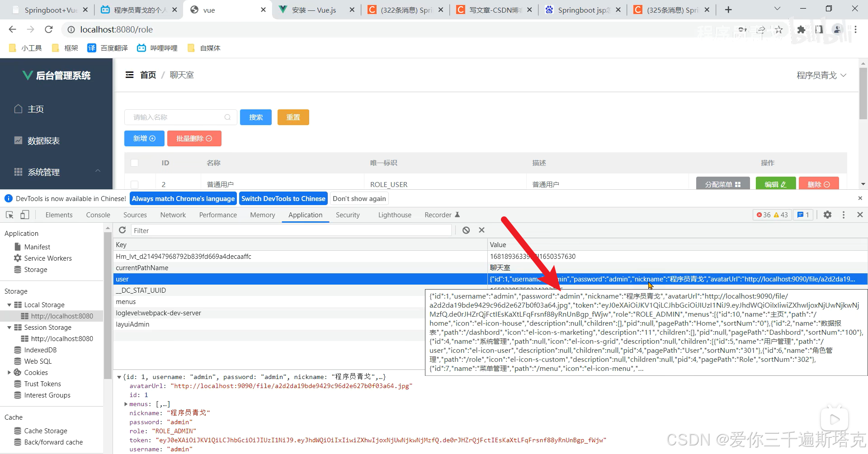Toggle the bookmark star in the address bar
The height and width of the screenshot is (454, 868).
[x=779, y=29]
